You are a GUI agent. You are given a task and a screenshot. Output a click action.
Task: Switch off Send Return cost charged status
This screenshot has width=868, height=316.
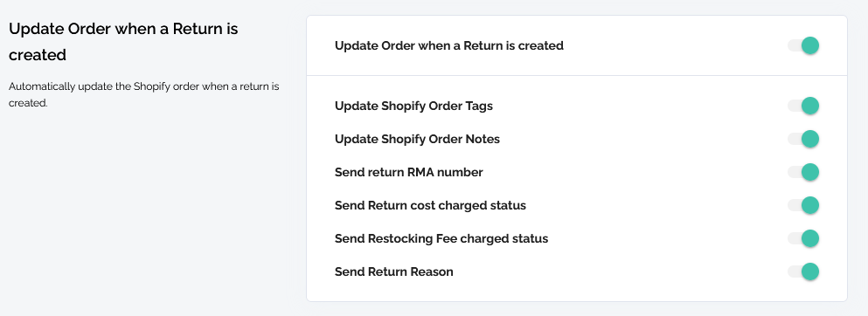tap(803, 205)
